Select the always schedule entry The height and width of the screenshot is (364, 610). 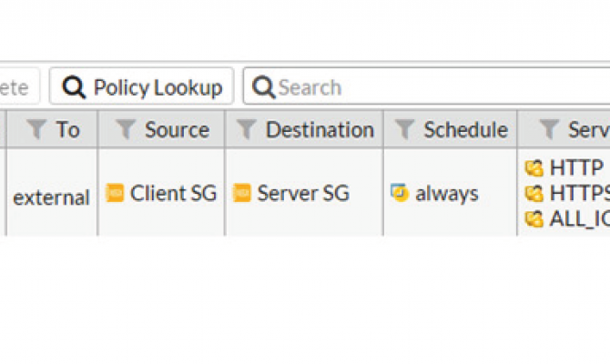point(446,193)
